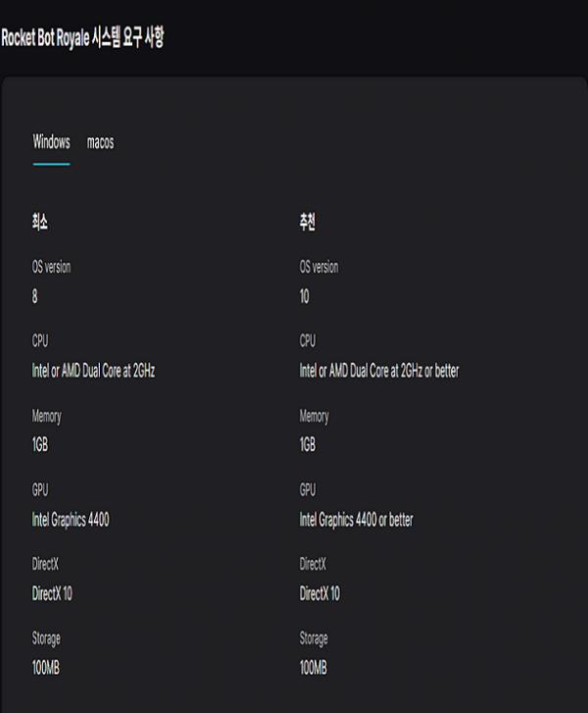Click the 최소 column heading

pyautogui.click(x=40, y=224)
